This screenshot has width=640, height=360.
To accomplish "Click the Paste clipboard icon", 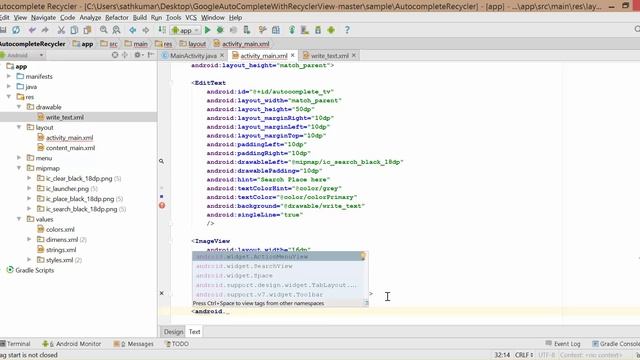I will coord(87,30).
